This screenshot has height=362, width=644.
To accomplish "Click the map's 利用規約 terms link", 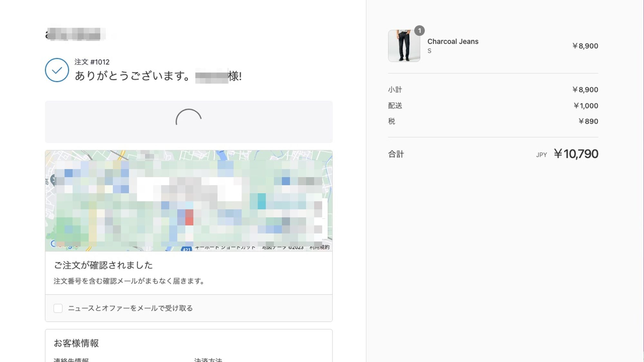I will (319, 247).
